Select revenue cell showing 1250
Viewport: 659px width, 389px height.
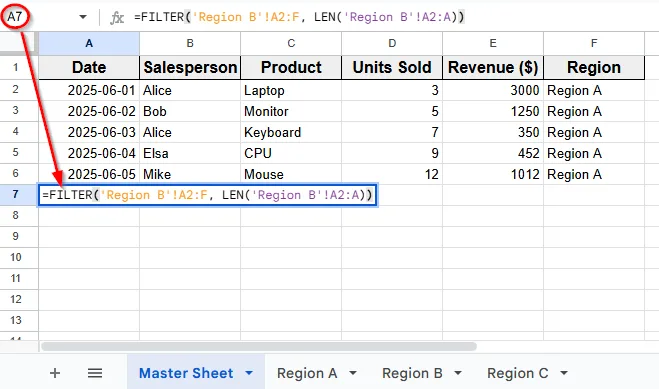coord(493,111)
